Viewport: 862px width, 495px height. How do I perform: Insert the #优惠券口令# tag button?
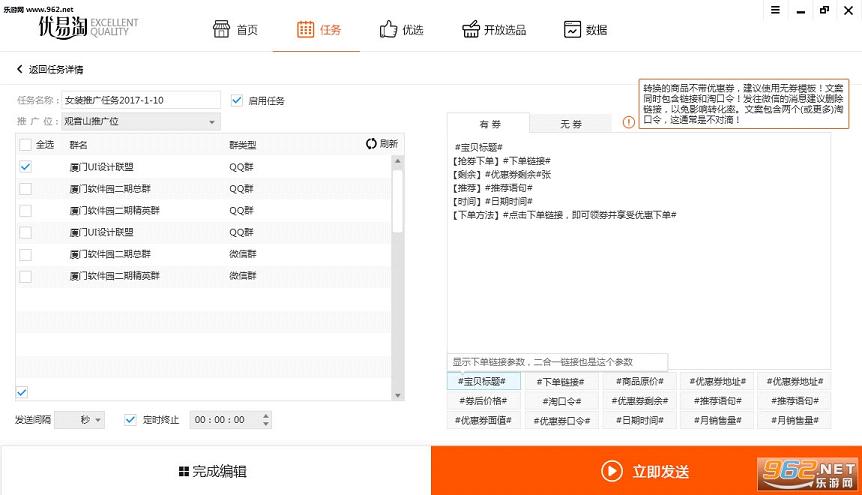[x=560, y=420]
